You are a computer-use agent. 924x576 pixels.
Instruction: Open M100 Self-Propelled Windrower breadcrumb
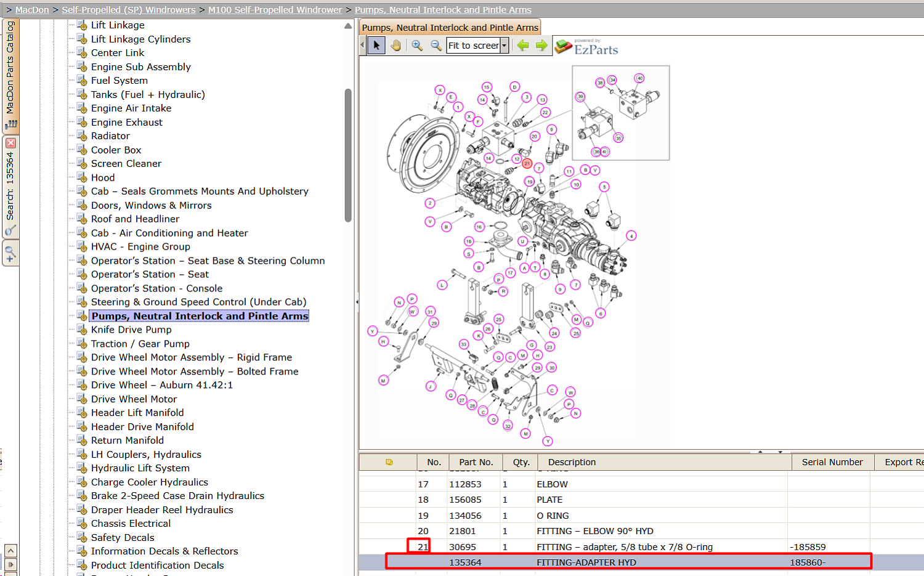click(x=275, y=10)
